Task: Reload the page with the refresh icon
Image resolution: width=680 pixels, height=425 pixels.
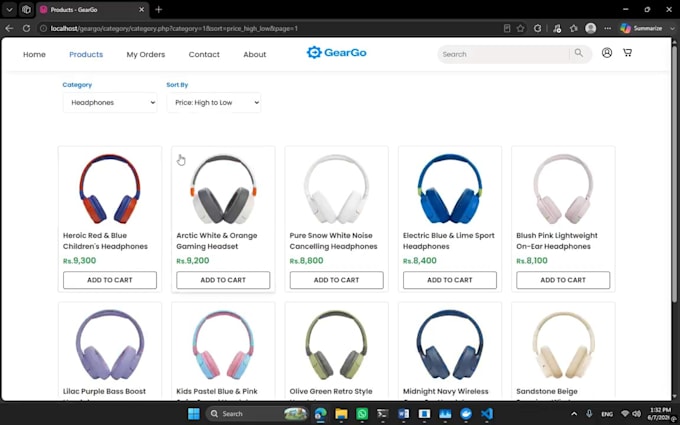Action: [x=26, y=29]
